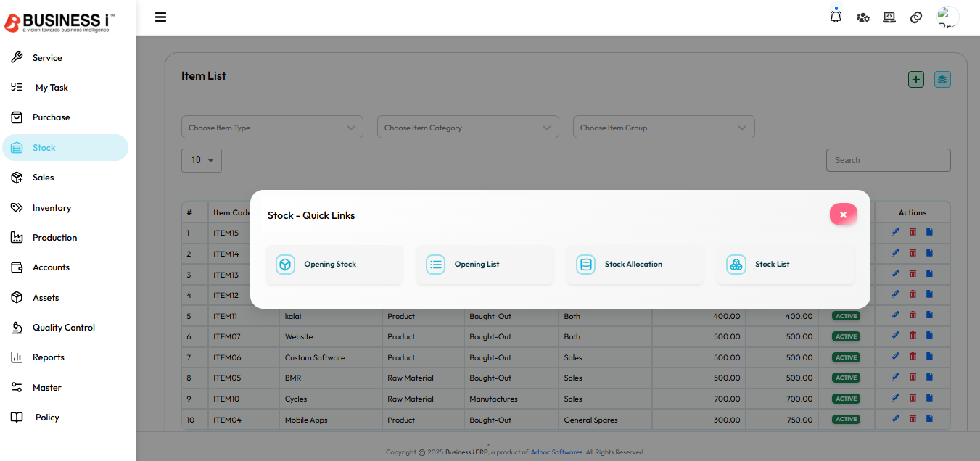Viewport: 980px width, 461px height.
Task: Click the Adhoc Softwares footer link
Action: pyautogui.click(x=556, y=452)
